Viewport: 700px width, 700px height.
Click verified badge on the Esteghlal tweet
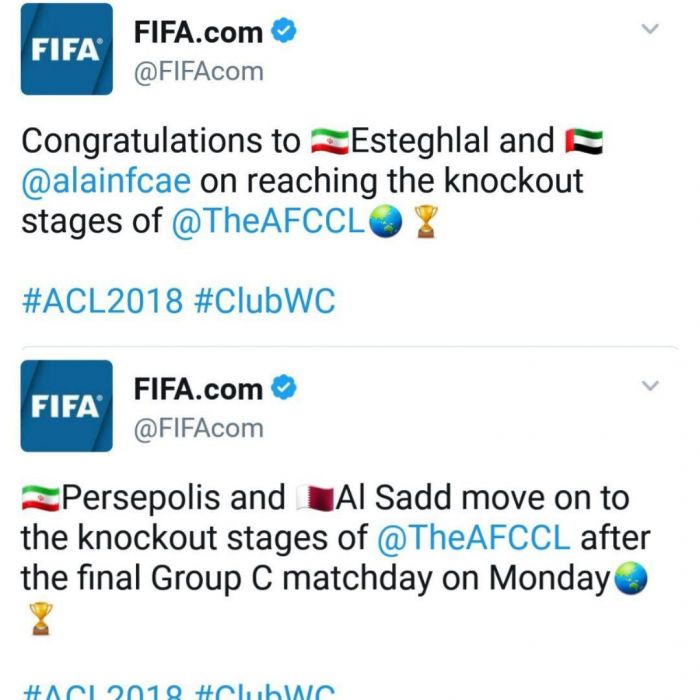[285, 32]
